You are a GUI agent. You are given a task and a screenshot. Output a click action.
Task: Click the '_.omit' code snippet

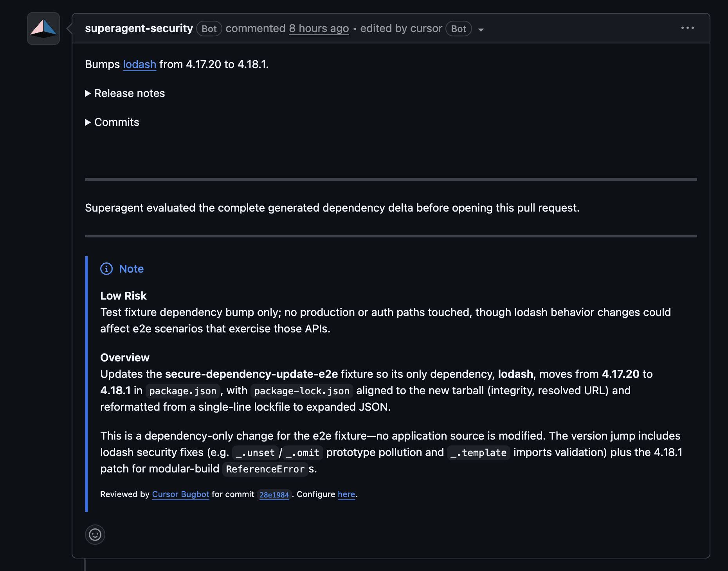[x=303, y=452]
